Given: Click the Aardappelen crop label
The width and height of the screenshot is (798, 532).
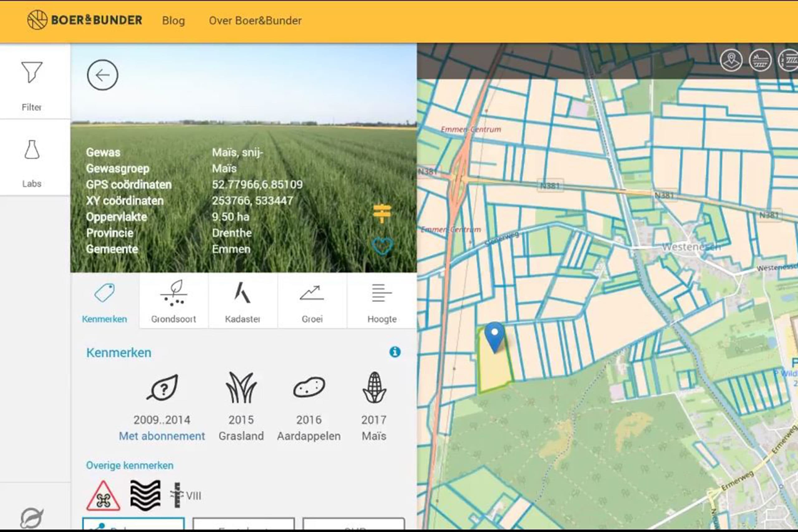Looking at the screenshot, I should tap(309, 436).
